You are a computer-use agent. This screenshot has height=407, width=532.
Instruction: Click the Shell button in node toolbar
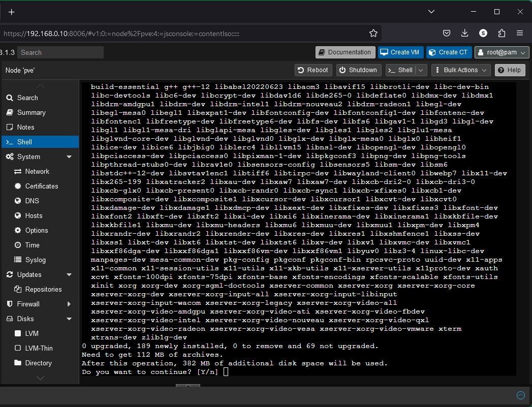click(401, 70)
